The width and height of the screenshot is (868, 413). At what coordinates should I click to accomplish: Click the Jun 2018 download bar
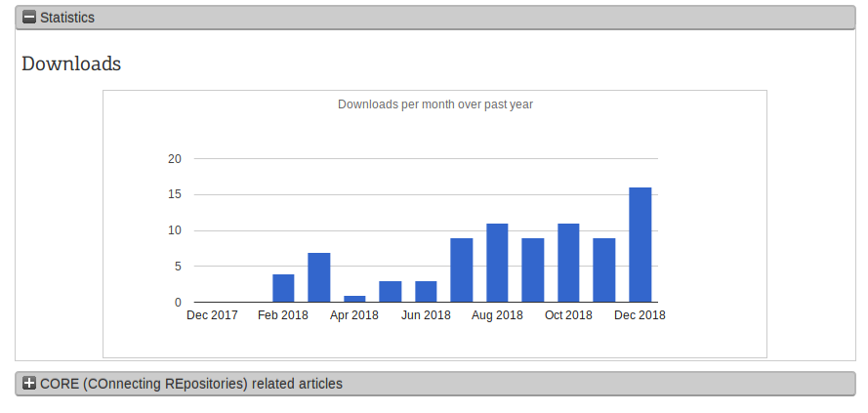[426, 291]
